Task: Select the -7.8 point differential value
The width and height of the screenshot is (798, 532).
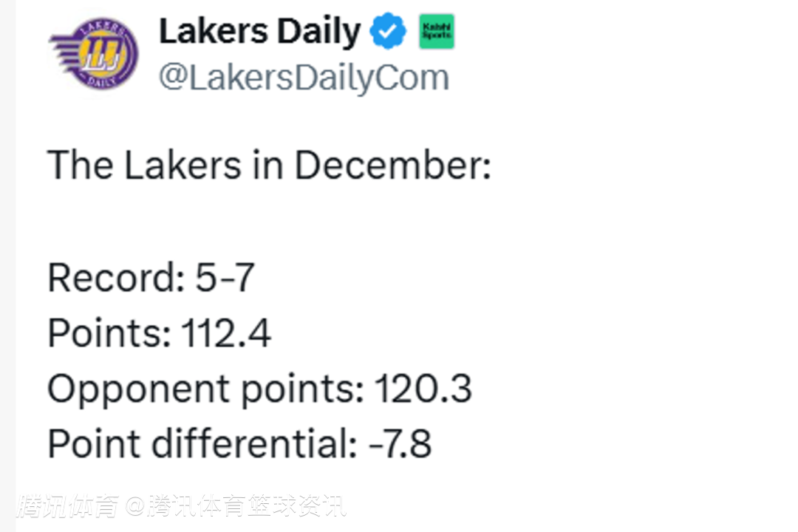Action: point(400,445)
